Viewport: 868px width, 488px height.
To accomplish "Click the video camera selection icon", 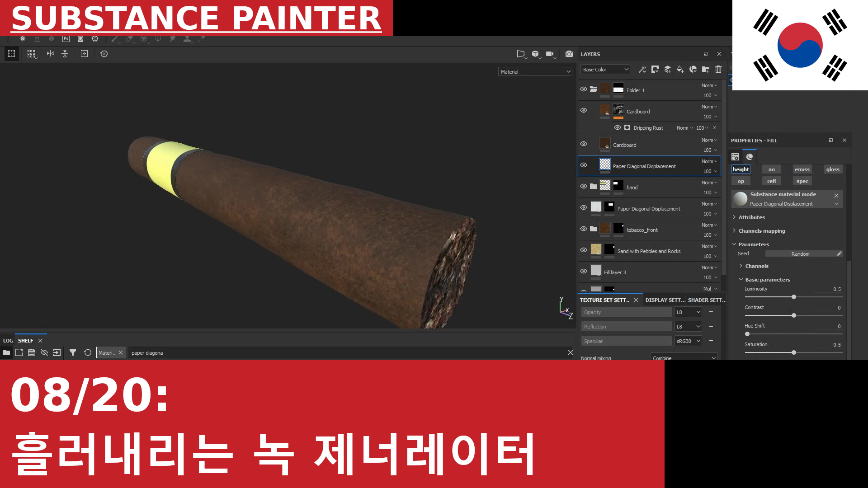I will point(550,54).
